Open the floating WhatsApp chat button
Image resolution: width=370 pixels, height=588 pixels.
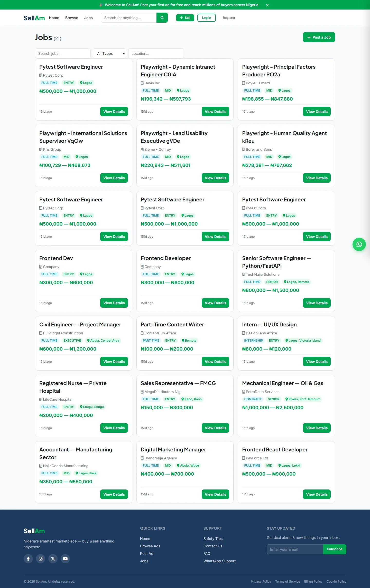coord(359,244)
